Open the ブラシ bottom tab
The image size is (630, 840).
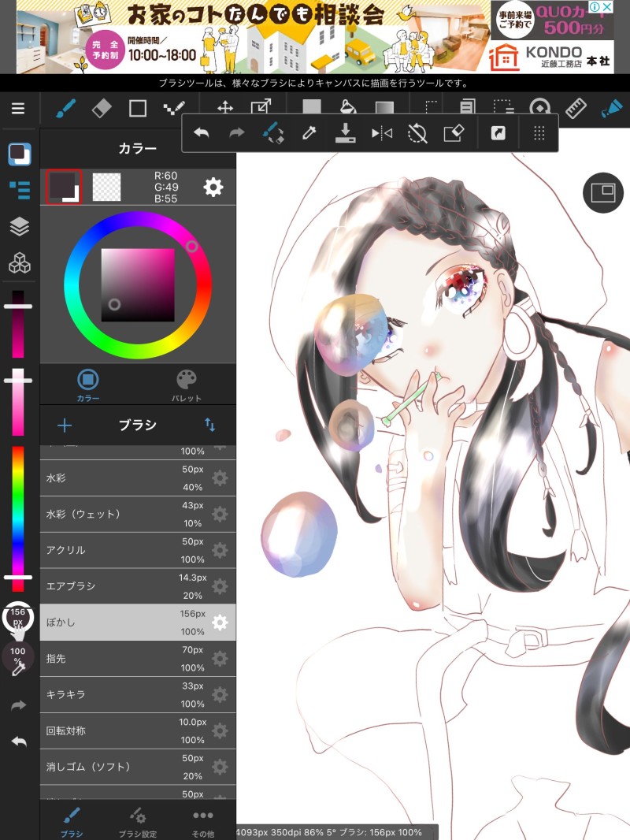click(71, 823)
